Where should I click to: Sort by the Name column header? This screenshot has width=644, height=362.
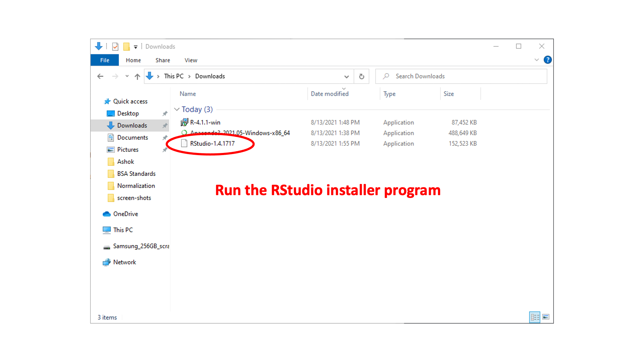[x=188, y=94]
